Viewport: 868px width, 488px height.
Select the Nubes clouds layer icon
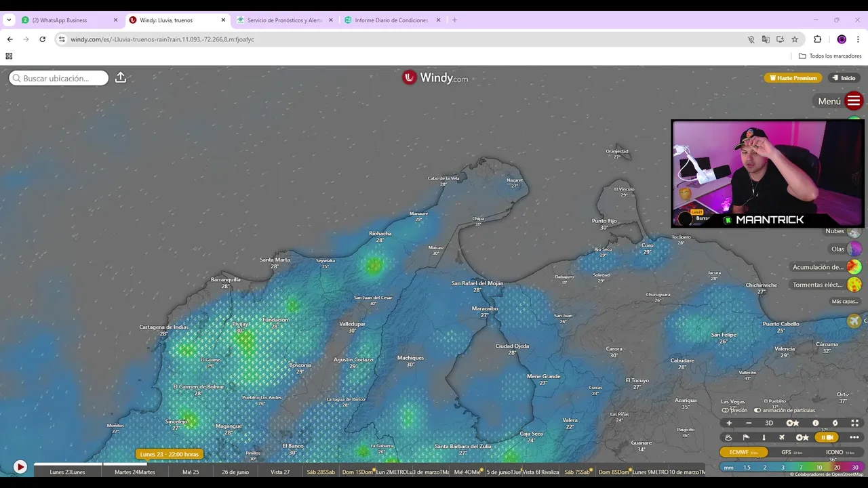click(854, 232)
